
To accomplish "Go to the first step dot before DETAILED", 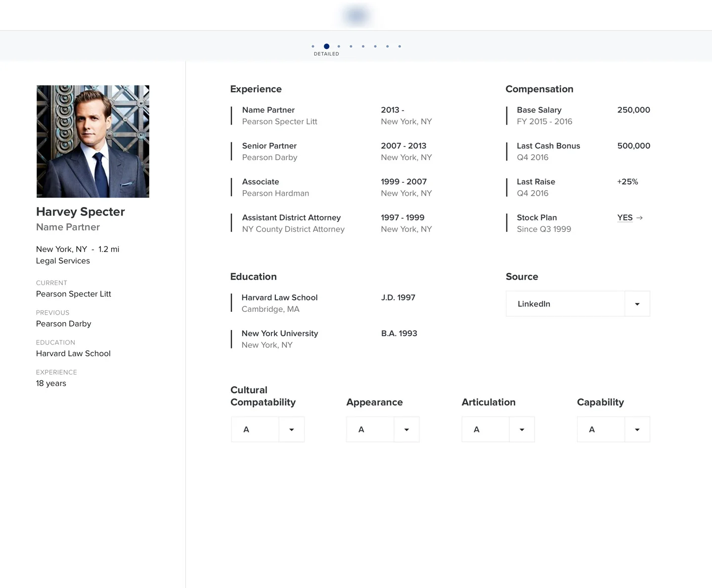I will point(313,46).
